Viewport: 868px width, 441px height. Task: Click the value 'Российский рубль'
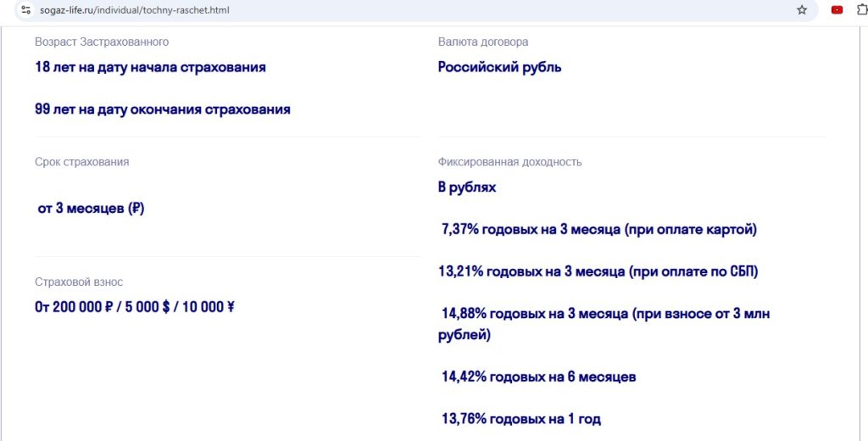[499, 68]
